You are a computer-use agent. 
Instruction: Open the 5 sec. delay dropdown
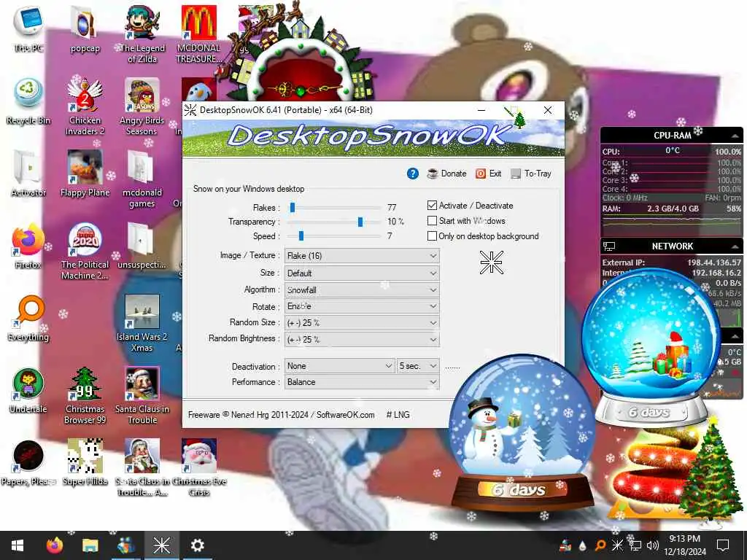point(418,366)
